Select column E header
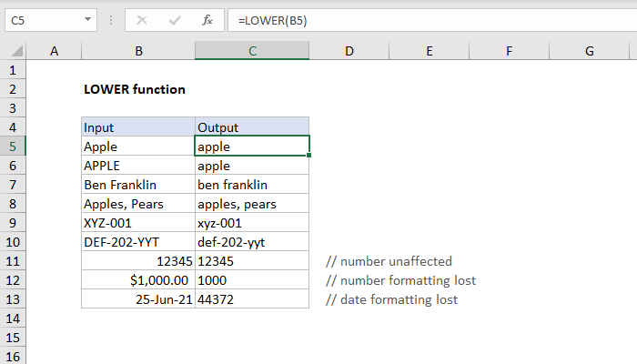 pyautogui.click(x=429, y=51)
